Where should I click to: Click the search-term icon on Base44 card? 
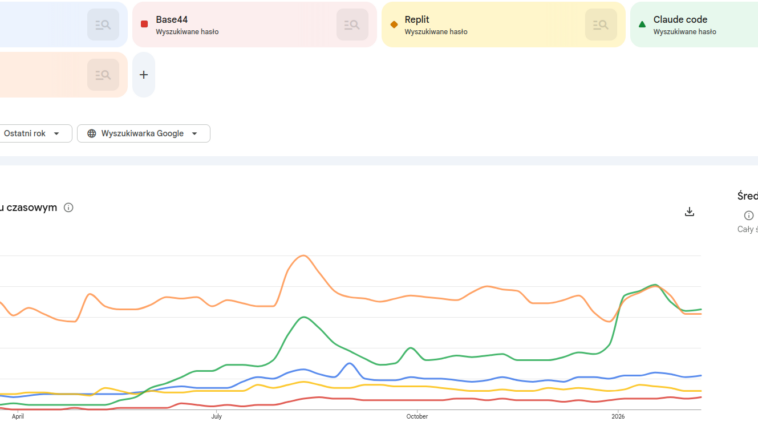352,24
